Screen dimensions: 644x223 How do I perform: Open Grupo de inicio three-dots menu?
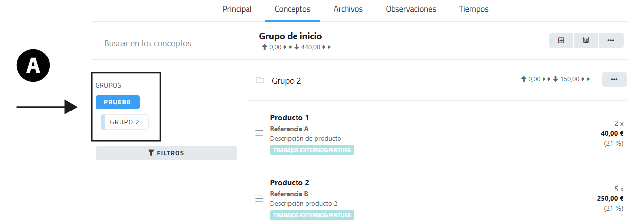click(x=611, y=41)
